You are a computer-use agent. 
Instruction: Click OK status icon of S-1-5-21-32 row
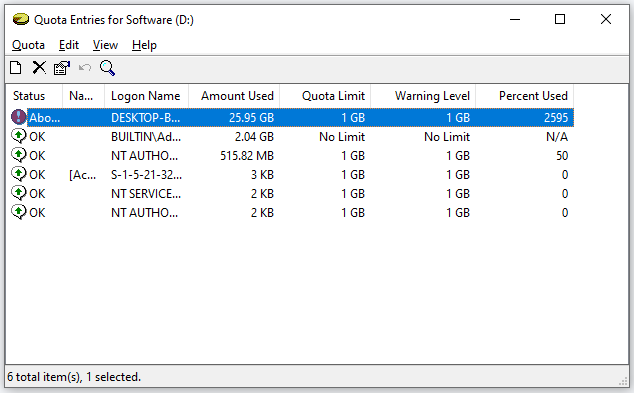click(x=18, y=174)
